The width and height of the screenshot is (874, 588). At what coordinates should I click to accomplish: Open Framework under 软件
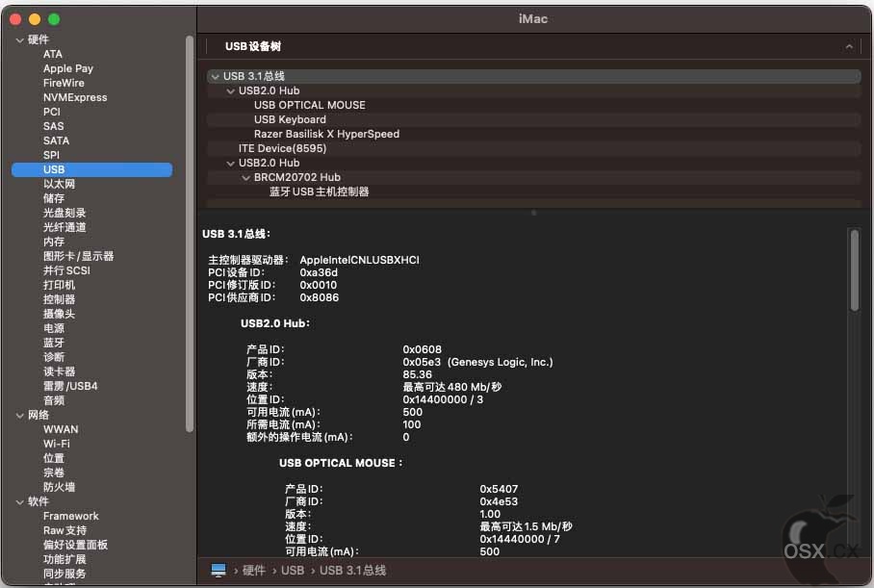point(71,516)
